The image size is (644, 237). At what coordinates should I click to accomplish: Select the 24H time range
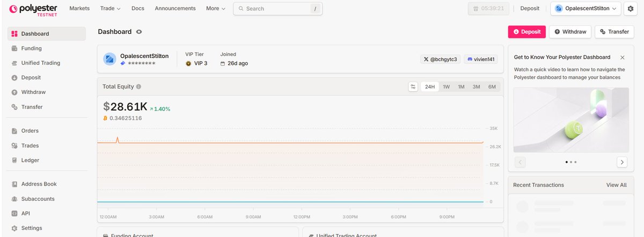click(430, 86)
